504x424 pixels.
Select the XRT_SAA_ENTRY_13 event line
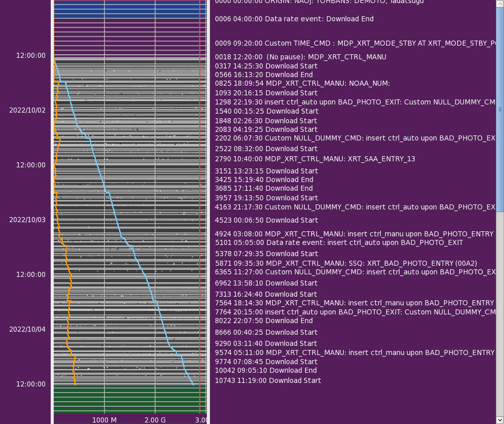point(315,159)
